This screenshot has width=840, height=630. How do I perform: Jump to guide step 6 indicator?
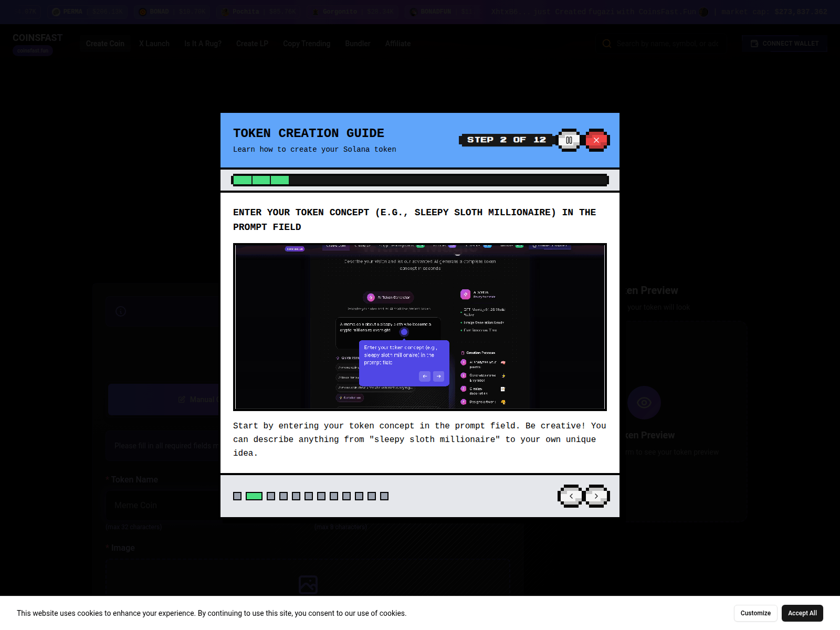coord(309,496)
